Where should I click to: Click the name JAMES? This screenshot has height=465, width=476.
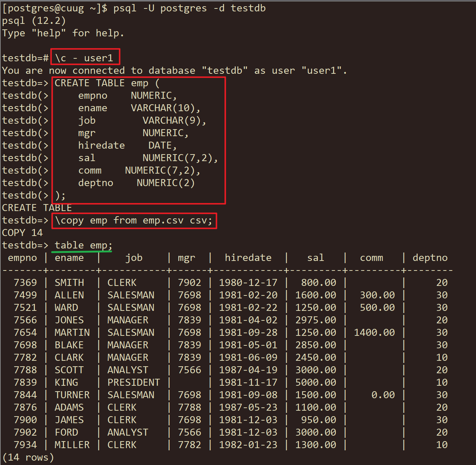[x=69, y=420]
